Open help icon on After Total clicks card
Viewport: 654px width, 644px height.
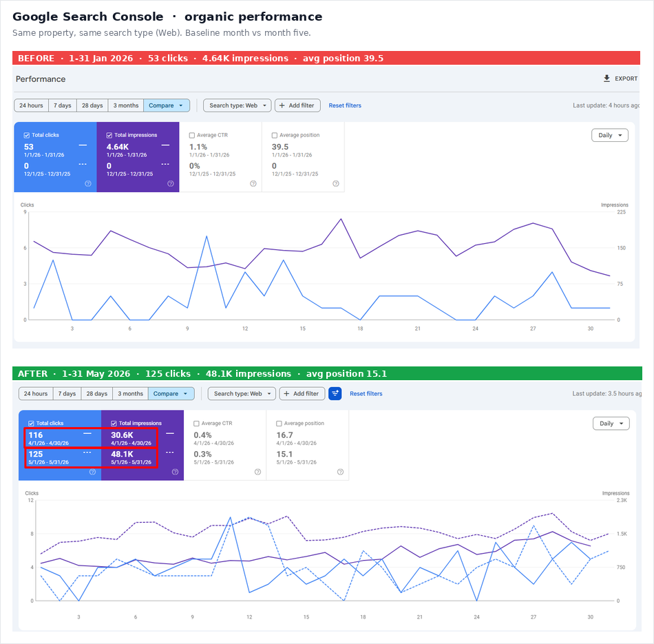click(93, 472)
